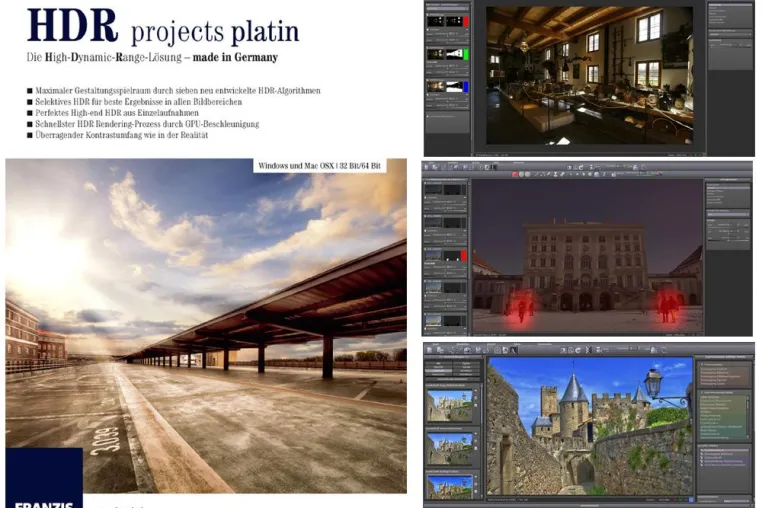Click blue color swatch in museum interior window
The image size is (762, 508).
click(466, 87)
